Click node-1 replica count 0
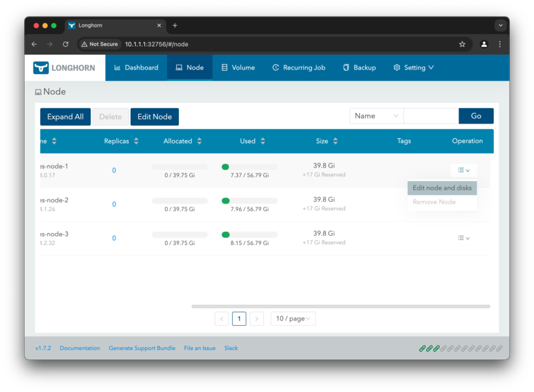Viewport: 534px width, 392px height. click(114, 170)
